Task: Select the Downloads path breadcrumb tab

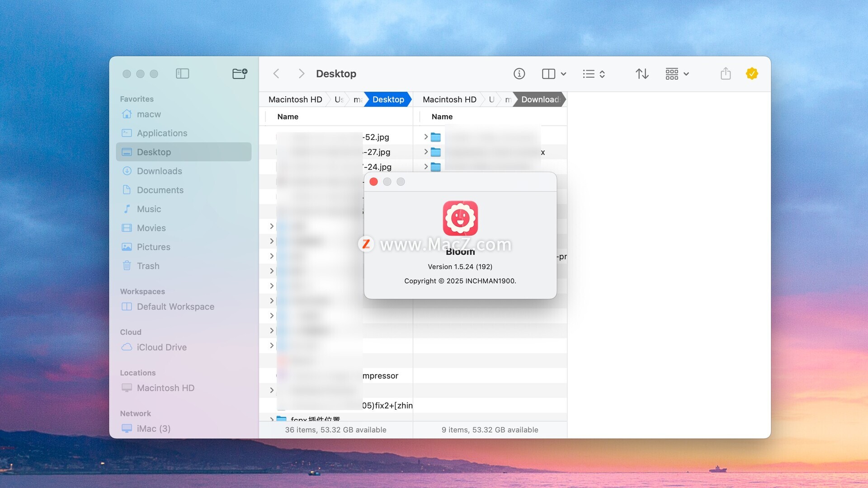Action: click(x=540, y=99)
